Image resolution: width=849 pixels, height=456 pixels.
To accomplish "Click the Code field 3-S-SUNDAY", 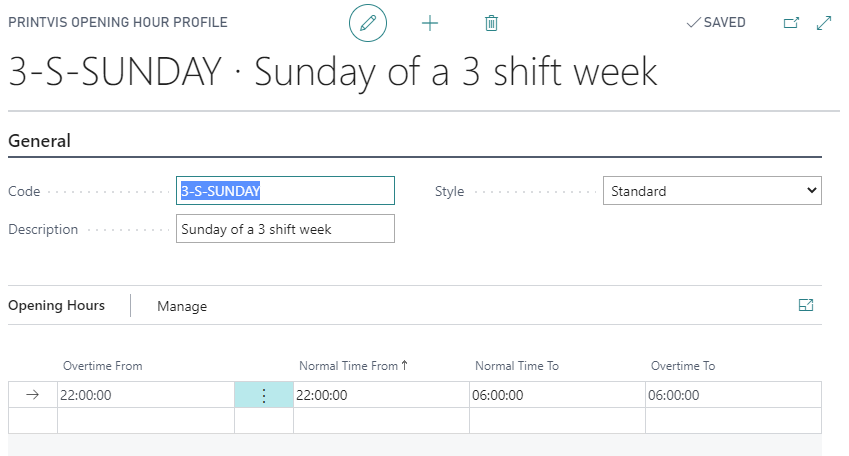I will [x=285, y=191].
